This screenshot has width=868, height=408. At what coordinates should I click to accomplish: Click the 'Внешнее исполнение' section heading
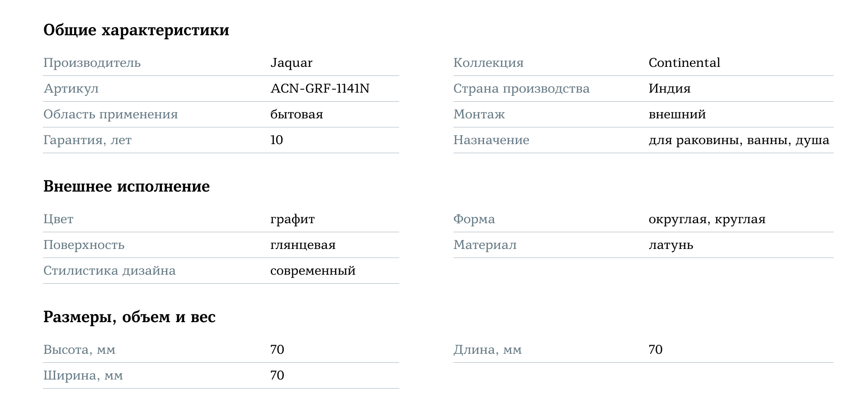pyautogui.click(x=127, y=187)
